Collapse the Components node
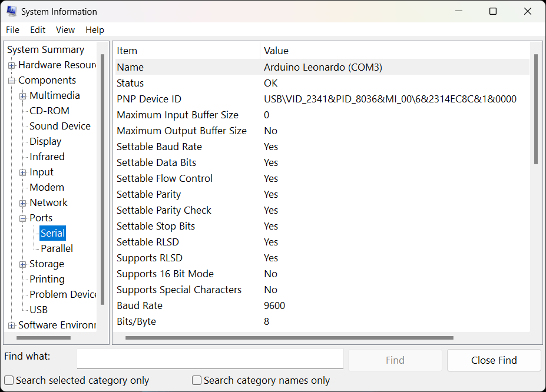Image resolution: width=546 pixels, height=392 pixels. 12,81
